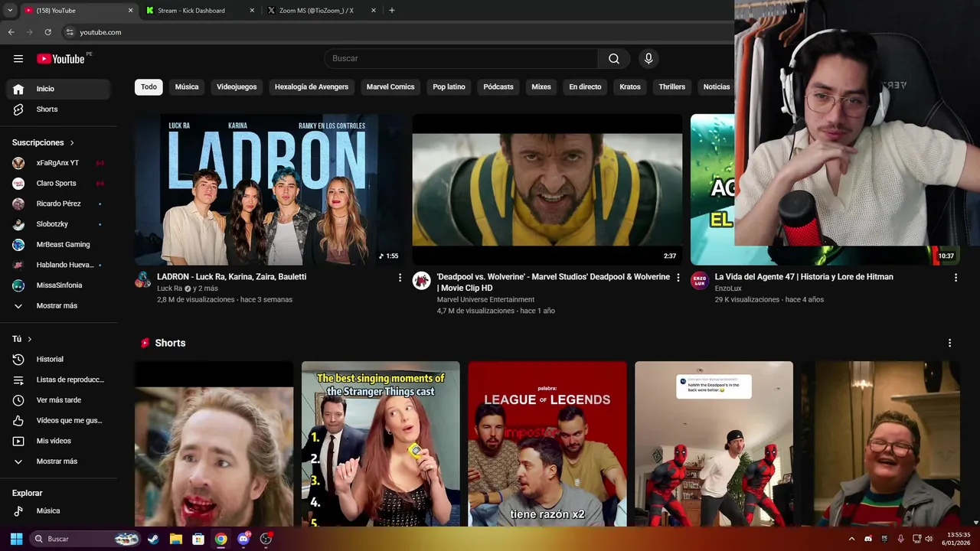This screenshot has height=551, width=980.
Task: Open options for Deadpool vs. Wolverine video
Action: coord(678,278)
